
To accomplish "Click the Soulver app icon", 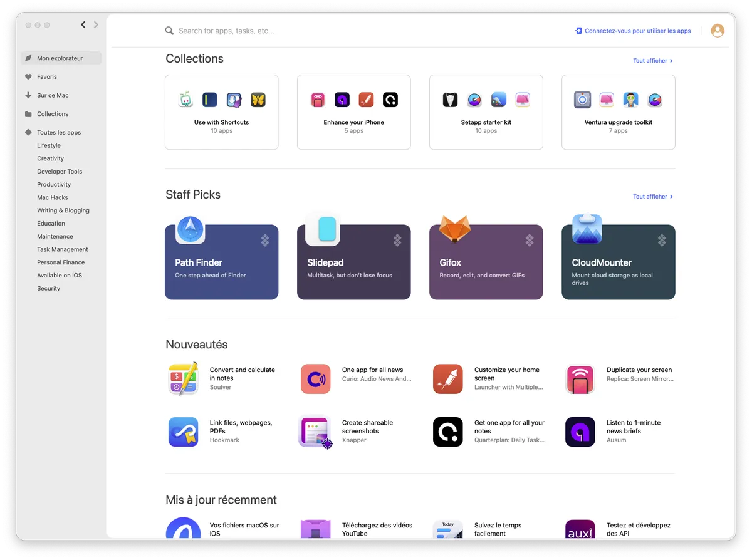I will point(183,378).
